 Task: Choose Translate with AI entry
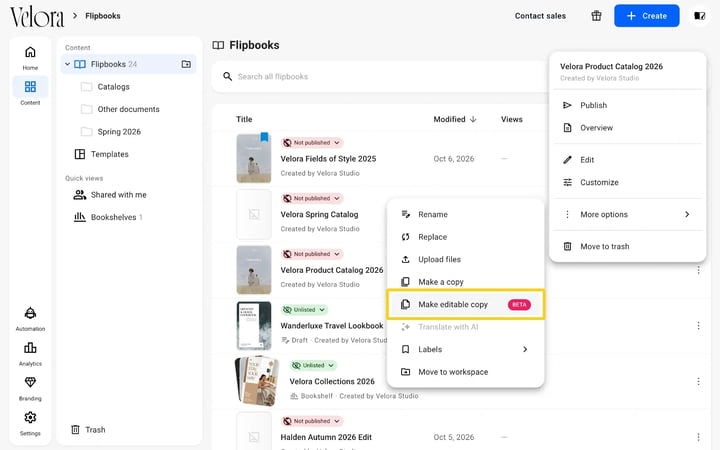pyautogui.click(x=466, y=327)
